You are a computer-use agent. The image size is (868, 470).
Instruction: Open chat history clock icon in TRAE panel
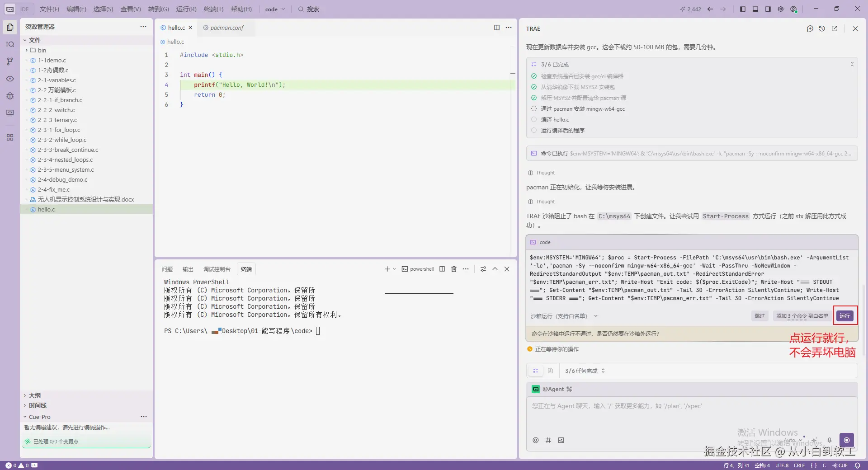(x=822, y=28)
